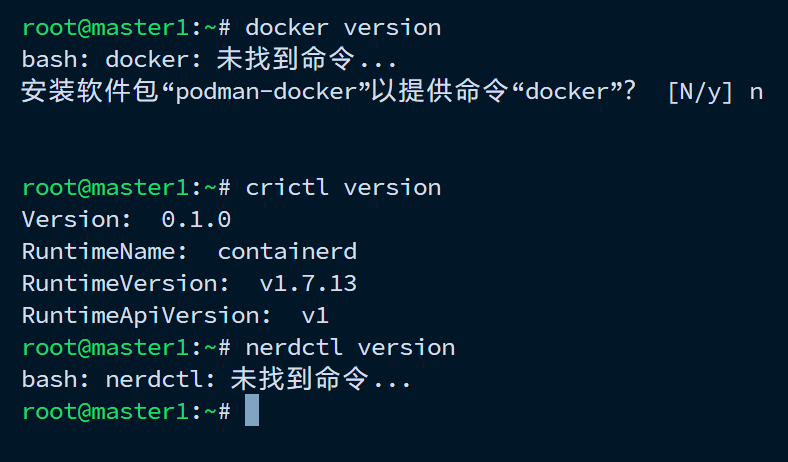Click the "安装软件包" text in the install suggestion

[x=89, y=92]
